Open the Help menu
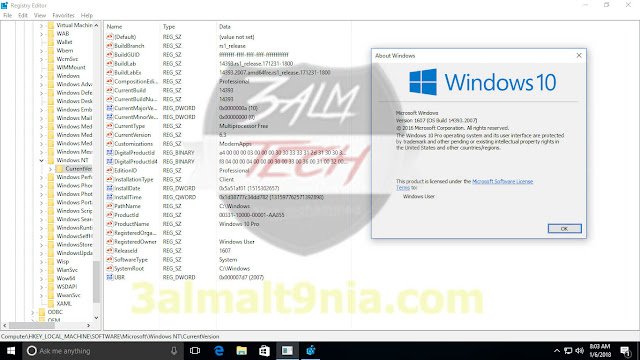The width and height of the screenshot is (640, 360). point(87,16)
